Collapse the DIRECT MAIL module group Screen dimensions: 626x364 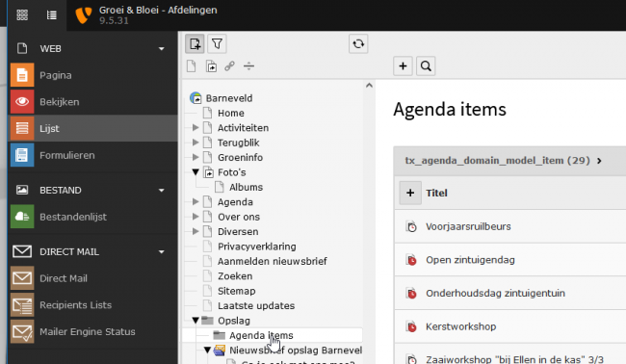point(161,252)
